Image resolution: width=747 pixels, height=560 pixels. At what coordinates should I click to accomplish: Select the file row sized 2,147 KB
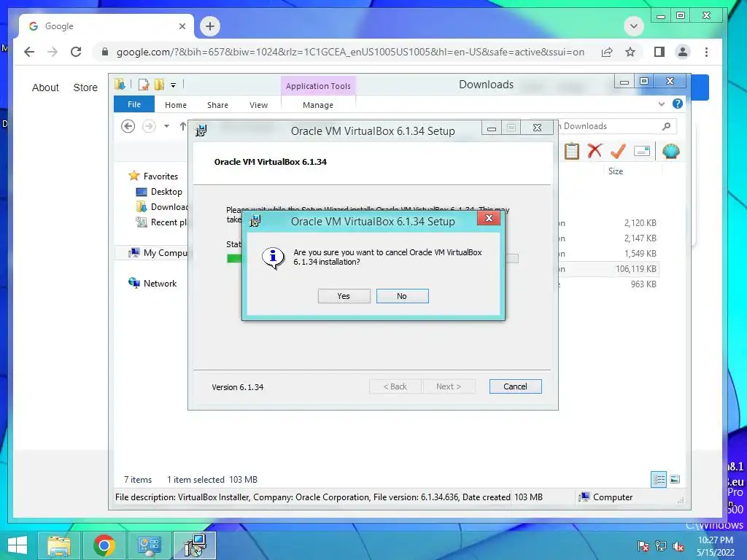608,238
